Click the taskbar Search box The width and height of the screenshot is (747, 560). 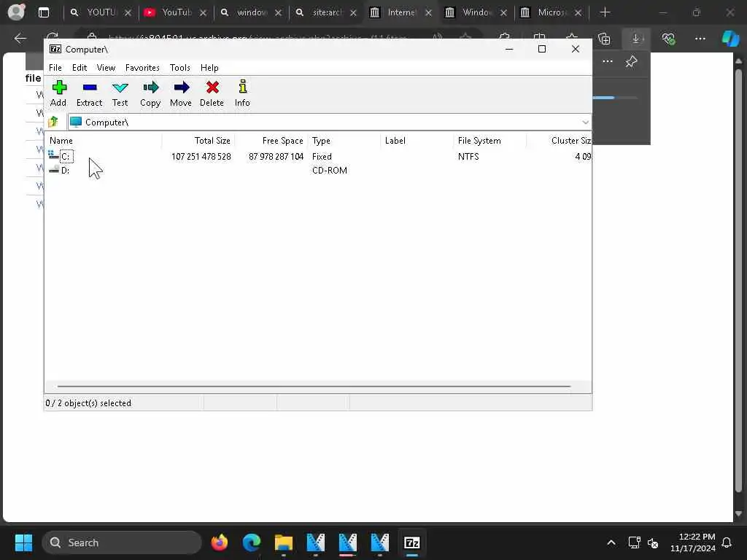pyautogui.click(x=122, y=542)
